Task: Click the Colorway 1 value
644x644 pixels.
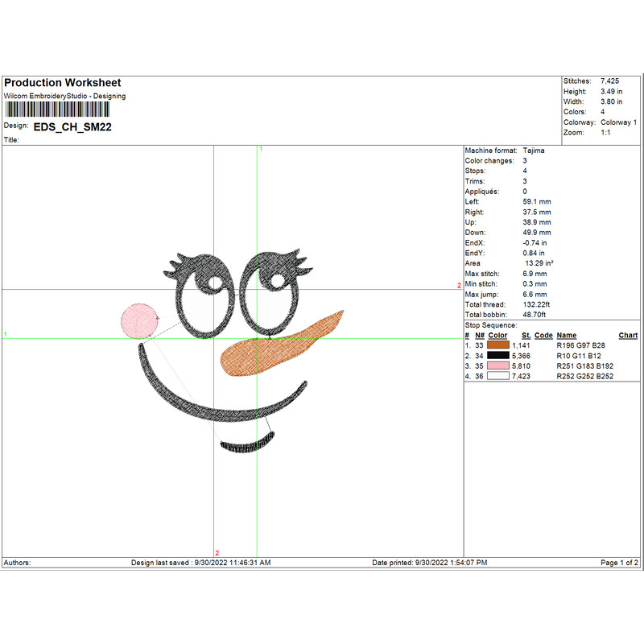Action: click(x=617, y=122)
